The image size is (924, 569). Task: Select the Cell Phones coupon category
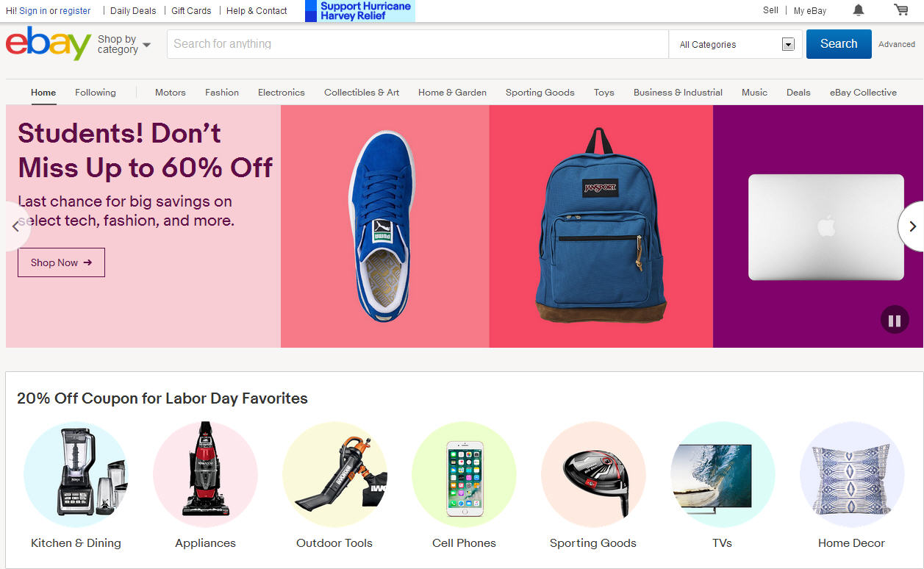[x=464, y=474]
